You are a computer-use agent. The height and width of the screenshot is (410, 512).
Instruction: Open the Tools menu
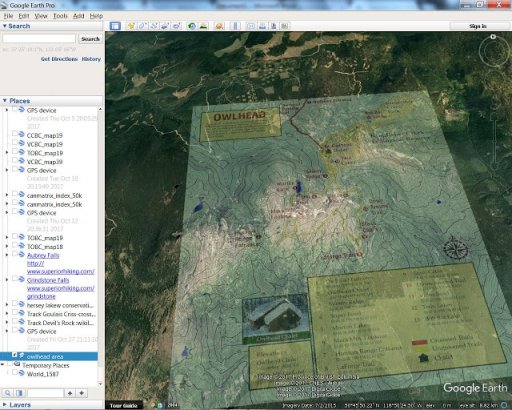pyautogui.click(x=60, y=16)
